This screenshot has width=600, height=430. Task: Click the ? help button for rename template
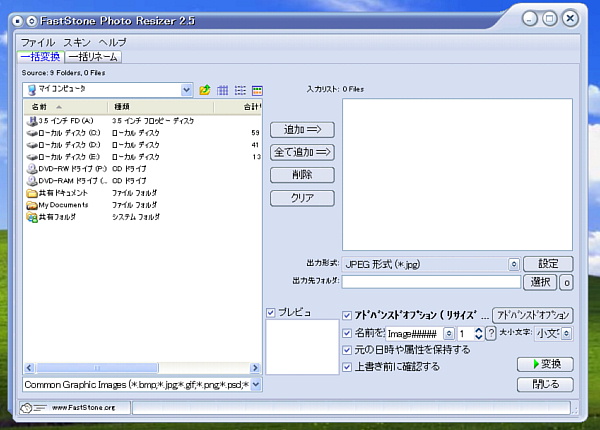[x=491, y=333]
